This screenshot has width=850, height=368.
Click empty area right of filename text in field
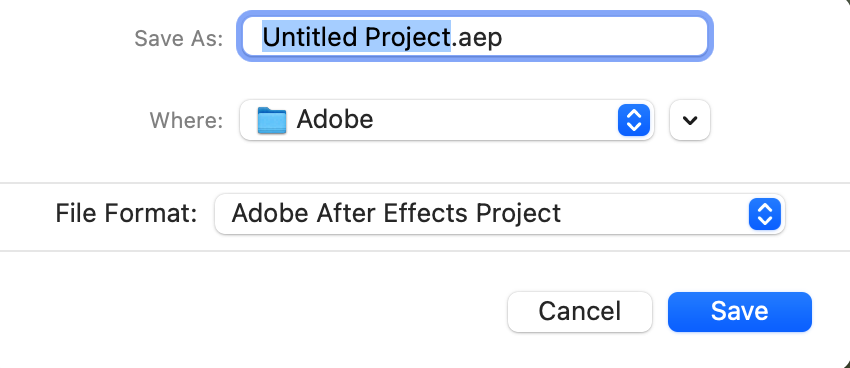[x=602, y=36]
